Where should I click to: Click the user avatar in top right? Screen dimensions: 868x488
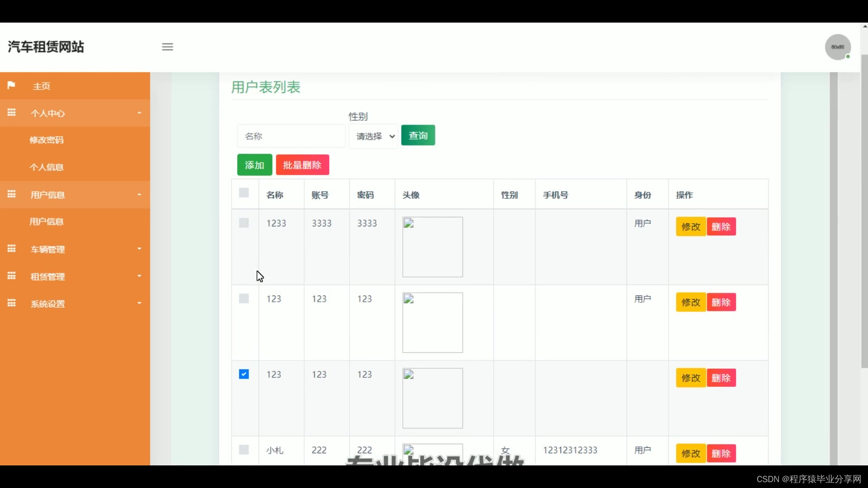[x=837, y=47]
